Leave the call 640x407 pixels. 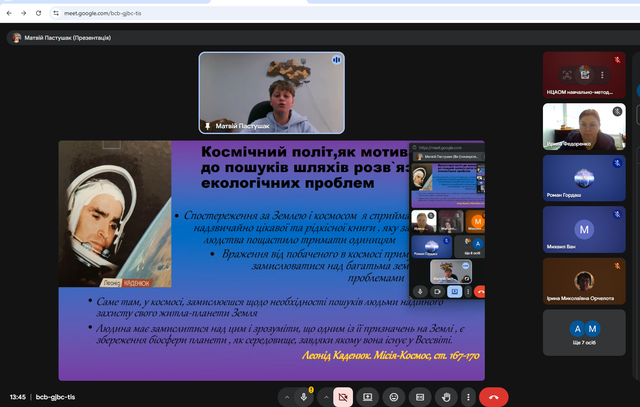pyautogui.click(x=493, y=396)
